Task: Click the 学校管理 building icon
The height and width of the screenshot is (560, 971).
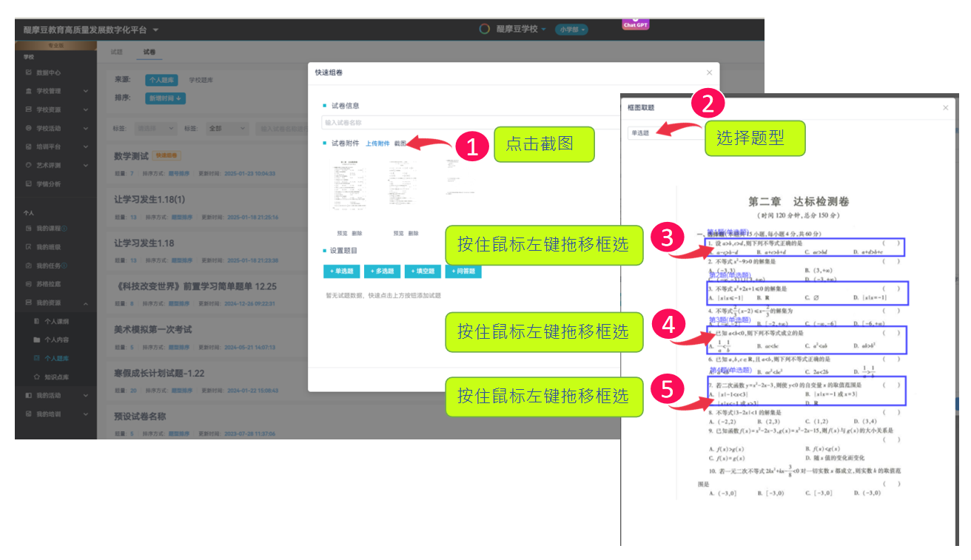Action: 28,91
